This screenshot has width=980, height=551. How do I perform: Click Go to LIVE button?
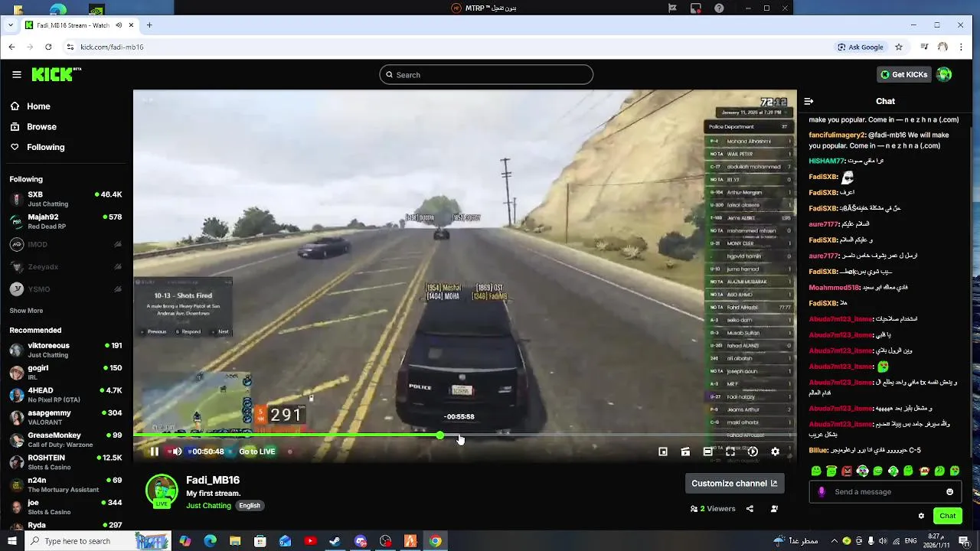(256, 452)
